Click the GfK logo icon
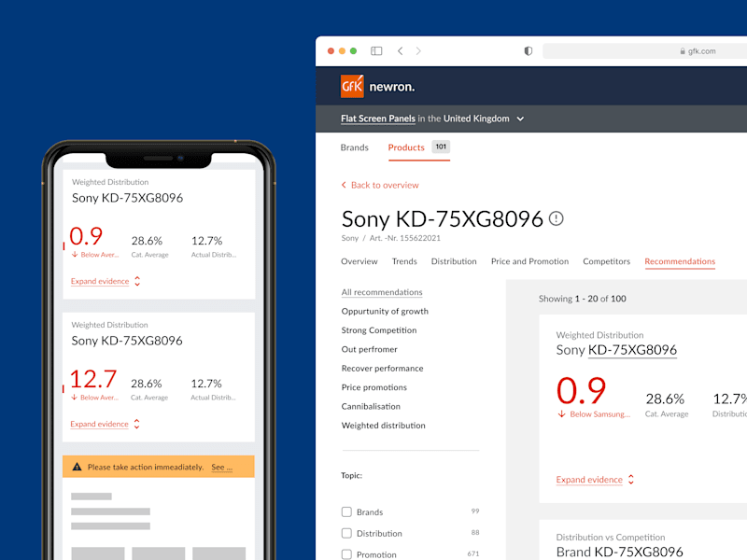 click(x=352, y=86)
